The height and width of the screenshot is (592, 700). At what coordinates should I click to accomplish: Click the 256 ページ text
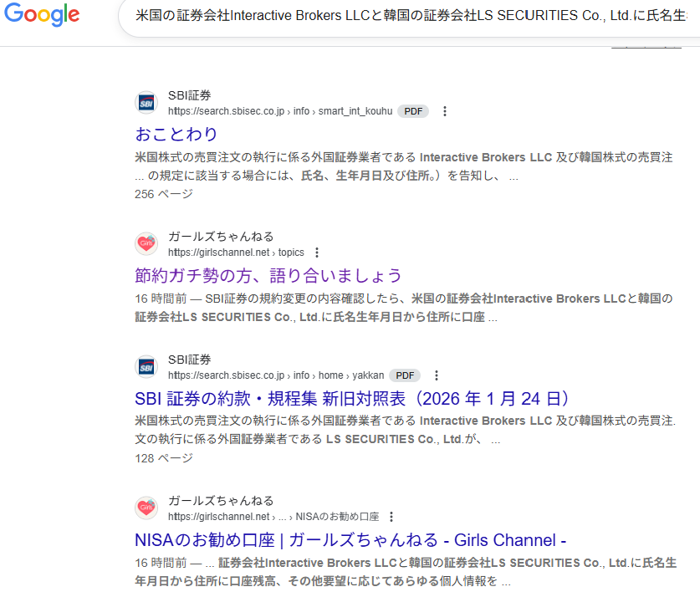tap(164, 194)
